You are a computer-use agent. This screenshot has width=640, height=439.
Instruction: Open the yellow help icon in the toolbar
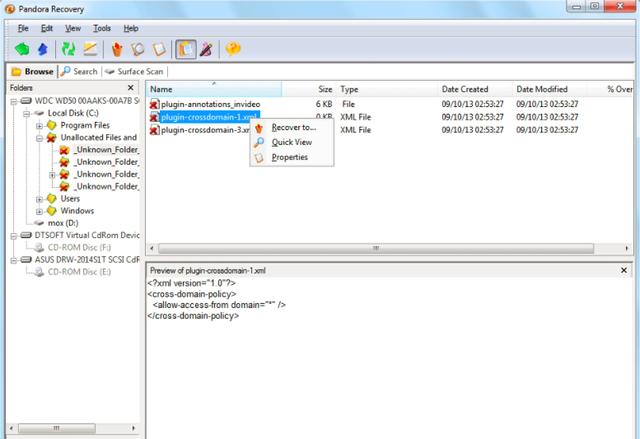pyautogui.click(x=232, y=49)
